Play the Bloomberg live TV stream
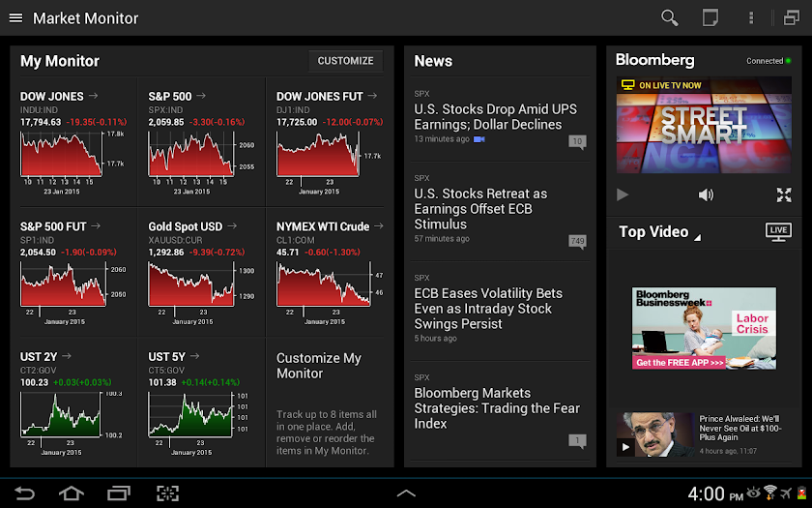The height and width of the screenshot is (508, 812). point(623,194)
